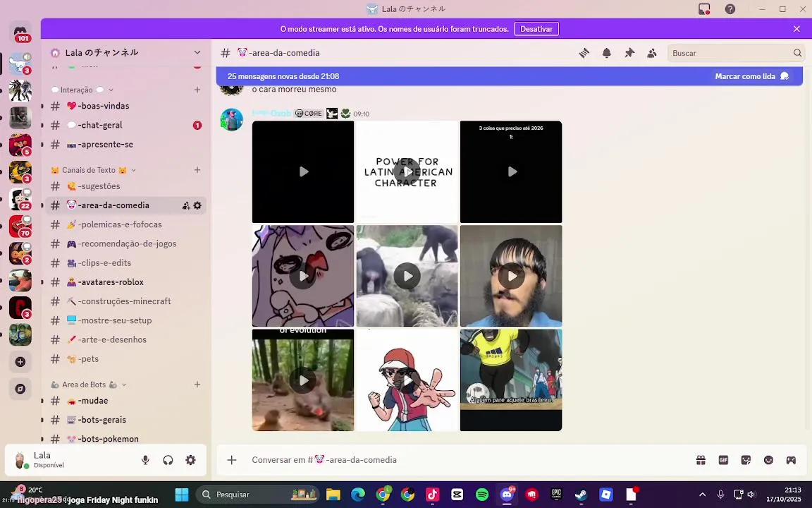This screenshot has width=812, height=508.
Task: Open the GIF picker icon
Action: pyautogui.click(x=723, y=460)
